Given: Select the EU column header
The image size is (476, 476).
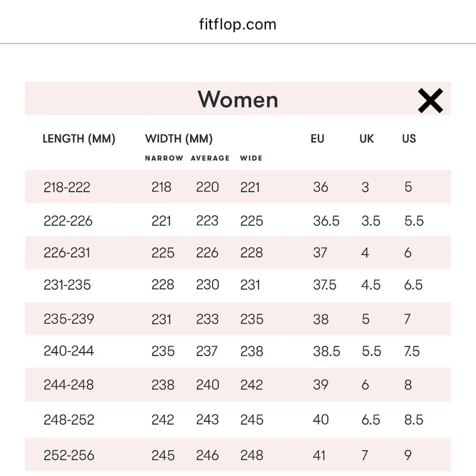Looking at the screenshot, I should pyautogui.click(x=317, y=139).
